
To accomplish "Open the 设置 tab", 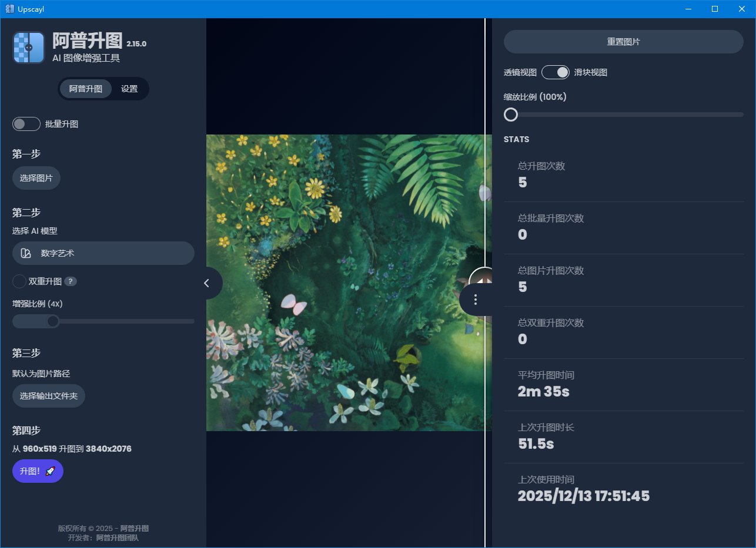I will (x=129, y=89).
